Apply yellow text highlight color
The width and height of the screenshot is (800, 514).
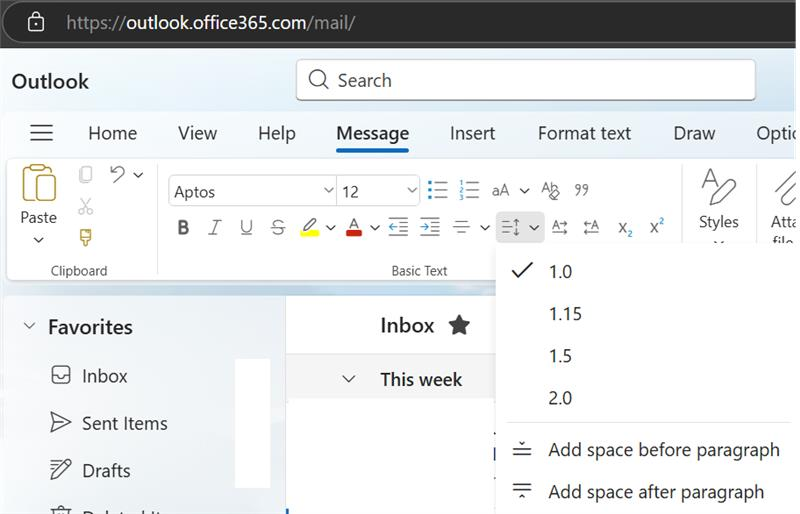click(310, 227)
